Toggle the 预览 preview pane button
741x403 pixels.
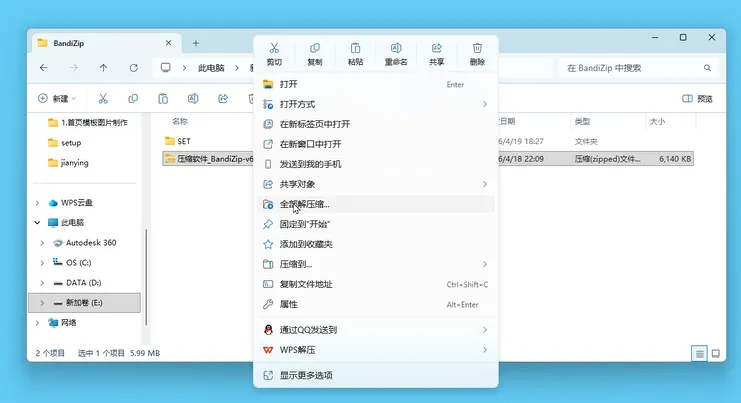[x=698, y=98]
